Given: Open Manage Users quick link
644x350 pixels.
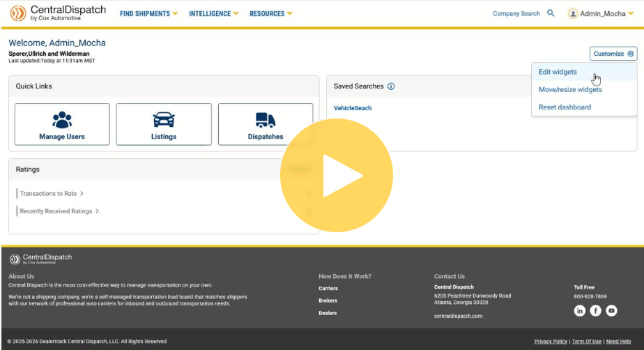Looking at the screenshot, I should point(62,124).
